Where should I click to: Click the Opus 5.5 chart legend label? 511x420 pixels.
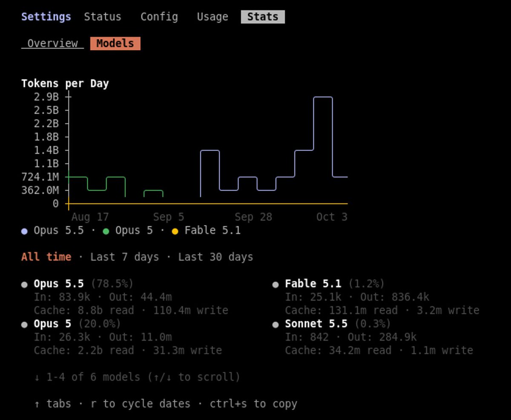pos(59,230)
